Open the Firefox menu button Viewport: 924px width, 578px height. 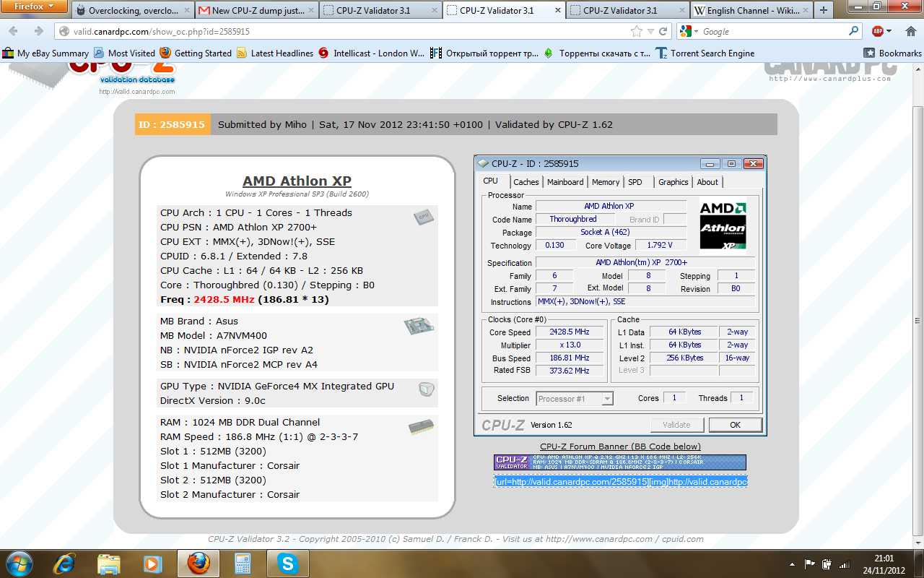pos(35,7)
